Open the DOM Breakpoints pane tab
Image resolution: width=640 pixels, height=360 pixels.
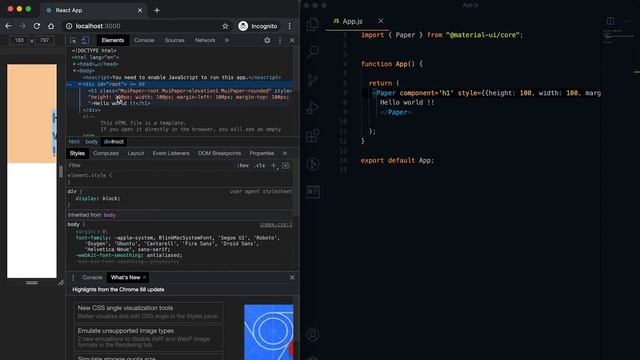pos(219,153)
